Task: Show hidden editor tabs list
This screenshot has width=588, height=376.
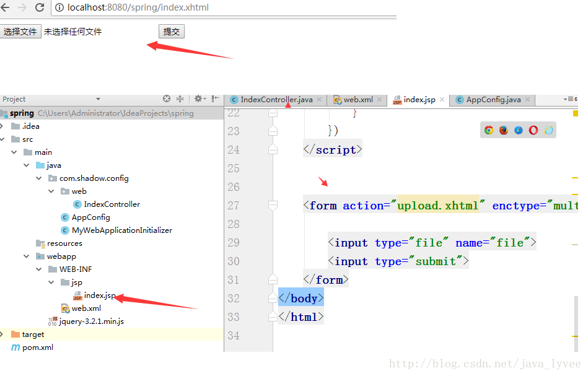Action: pyautogui.click(x=571, y=99)
